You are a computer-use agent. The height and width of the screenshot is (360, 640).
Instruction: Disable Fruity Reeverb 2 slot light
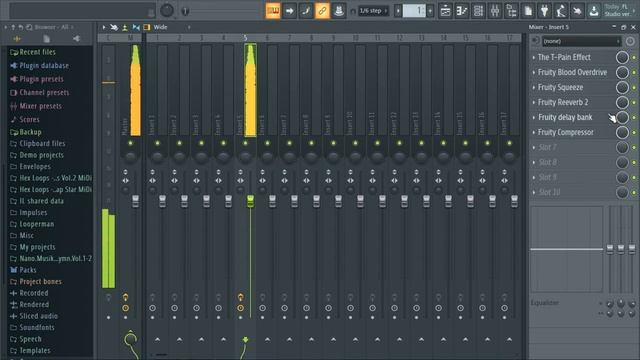[x=634, y=102]
